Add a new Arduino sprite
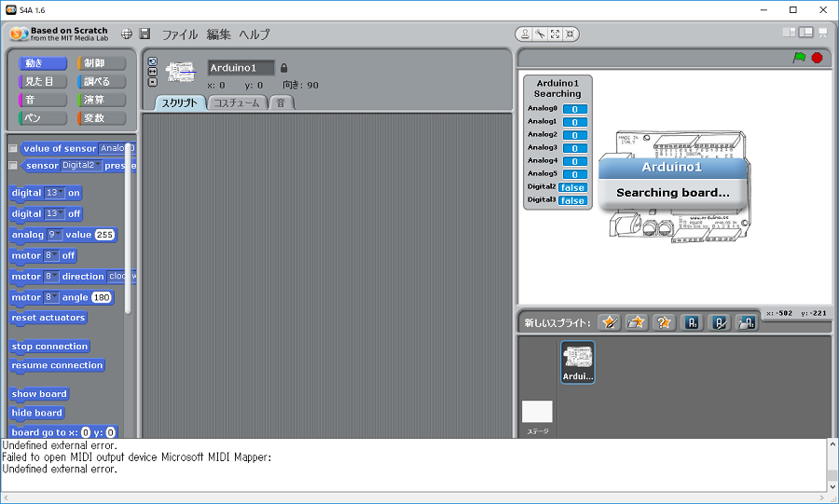The height and width of the screenshot is (504, 839). pos(692,322)
